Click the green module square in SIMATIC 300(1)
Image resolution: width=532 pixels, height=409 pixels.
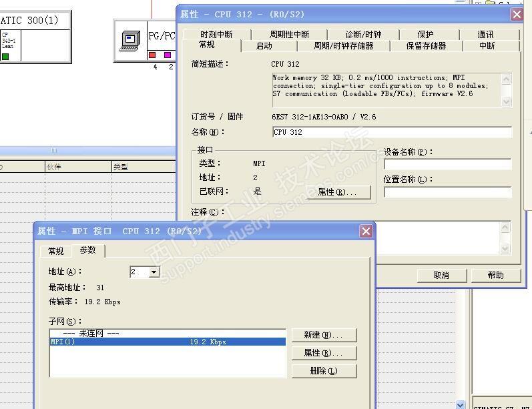tap(5, 56)
